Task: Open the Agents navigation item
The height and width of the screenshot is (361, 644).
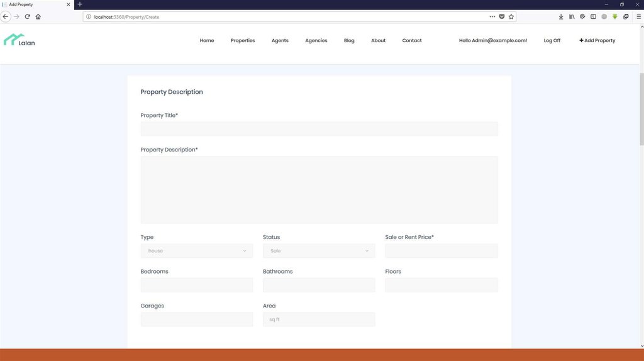Action: pos(280,41)
